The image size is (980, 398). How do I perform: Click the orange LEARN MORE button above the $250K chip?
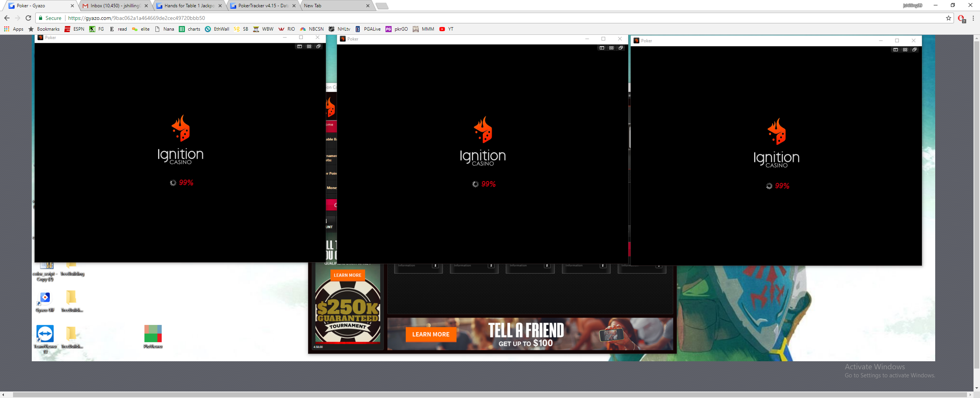coord(348,275)
